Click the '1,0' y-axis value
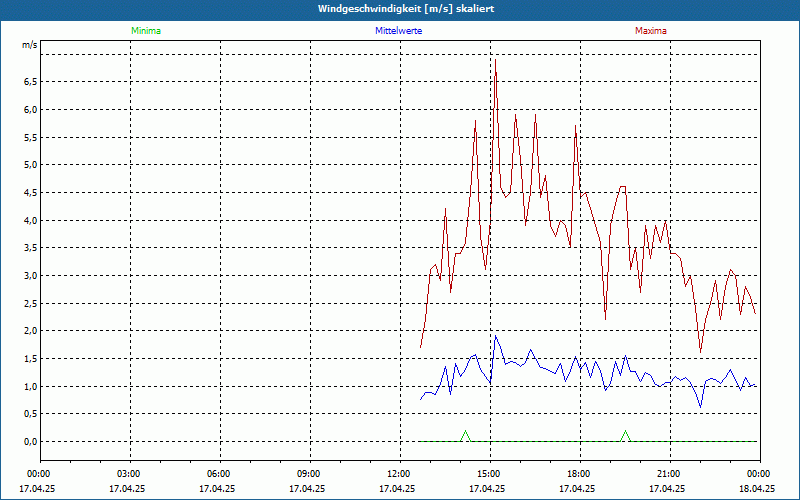800x500 pixels. coord(30,386)
